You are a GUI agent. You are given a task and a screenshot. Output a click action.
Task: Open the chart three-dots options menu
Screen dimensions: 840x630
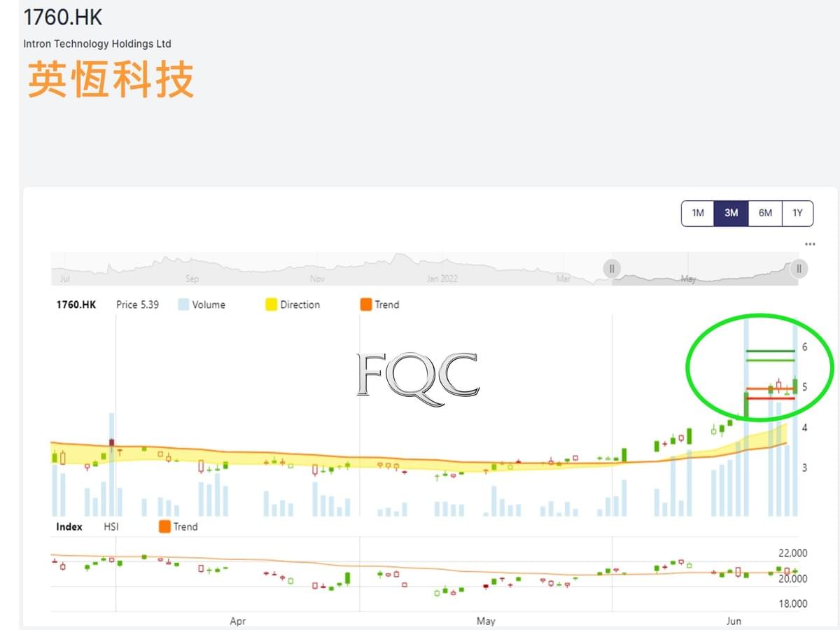tap(810, 244)
